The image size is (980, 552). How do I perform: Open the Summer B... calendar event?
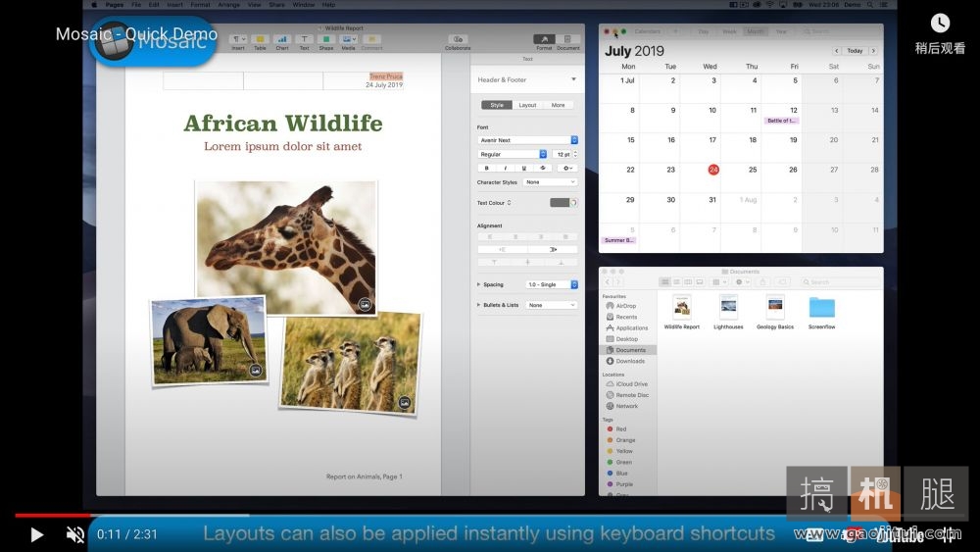click(618, 240)
